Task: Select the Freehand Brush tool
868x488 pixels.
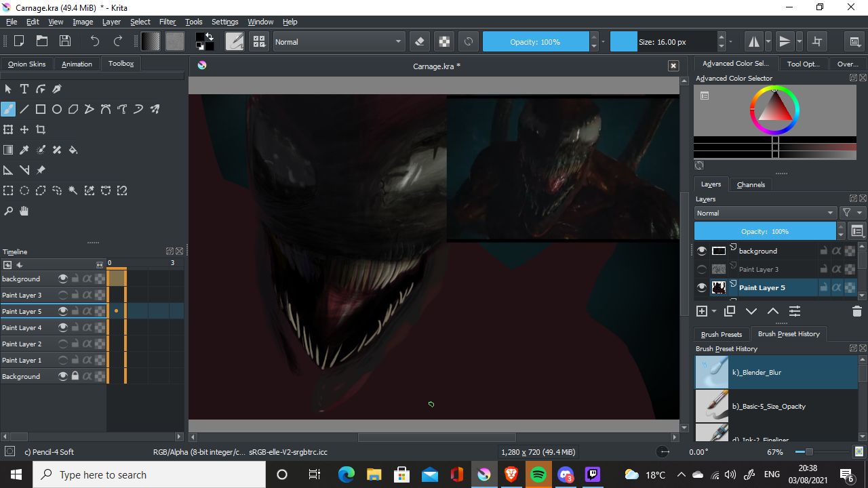Action: tap(8, 108)
